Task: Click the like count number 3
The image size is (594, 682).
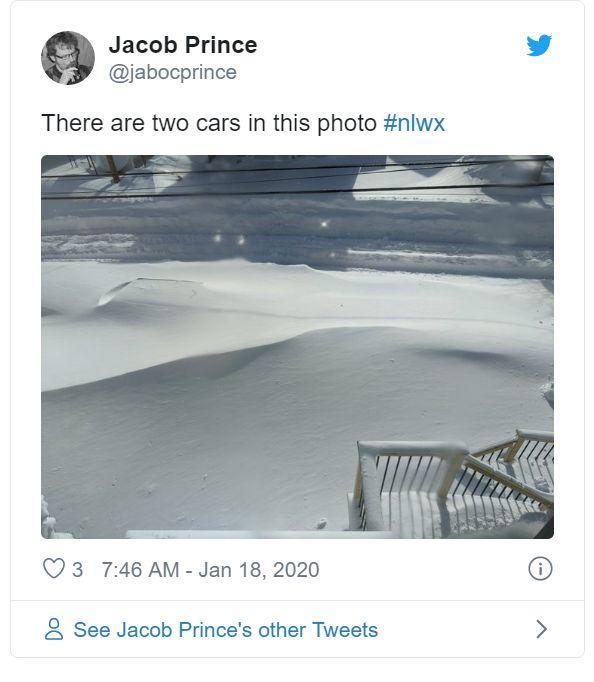Action: [x=77, y=569]
